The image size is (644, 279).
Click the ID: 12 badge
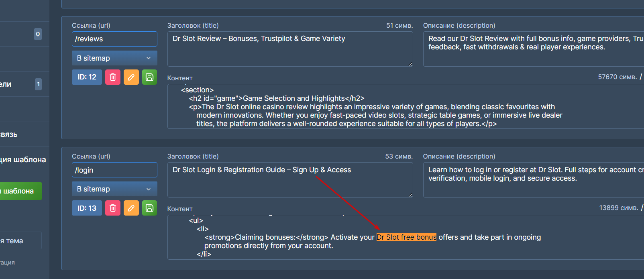[87, 77]
